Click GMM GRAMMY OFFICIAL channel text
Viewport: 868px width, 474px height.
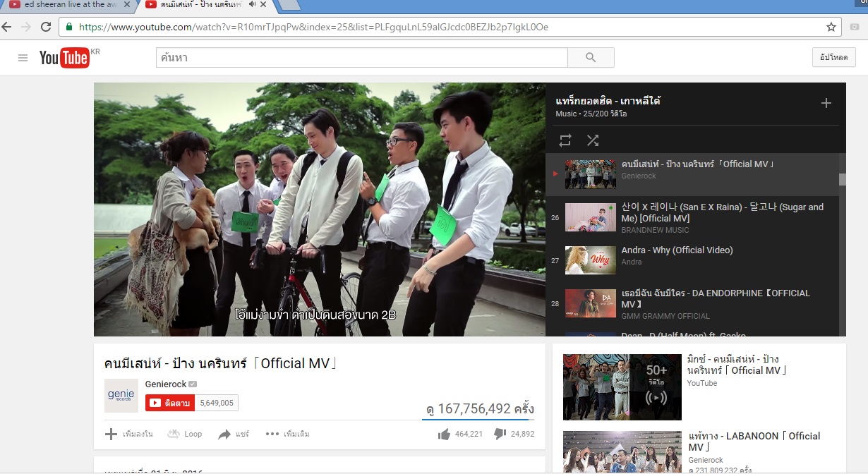[x=665, y=316]
